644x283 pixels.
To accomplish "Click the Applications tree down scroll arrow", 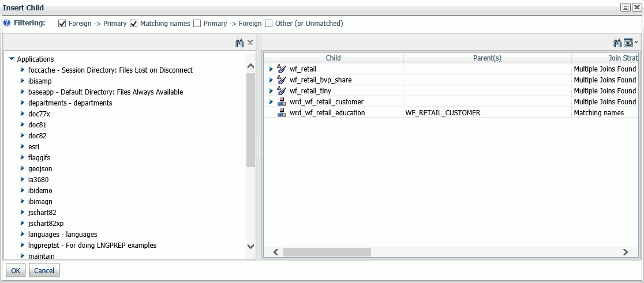I will click(x=250, y=246).
